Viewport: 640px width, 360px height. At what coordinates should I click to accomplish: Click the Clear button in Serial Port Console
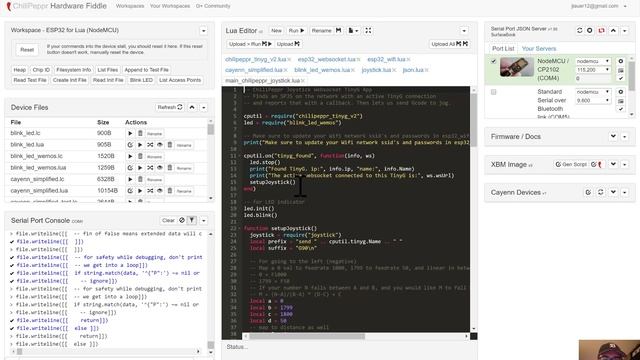(x=168, y=220)
